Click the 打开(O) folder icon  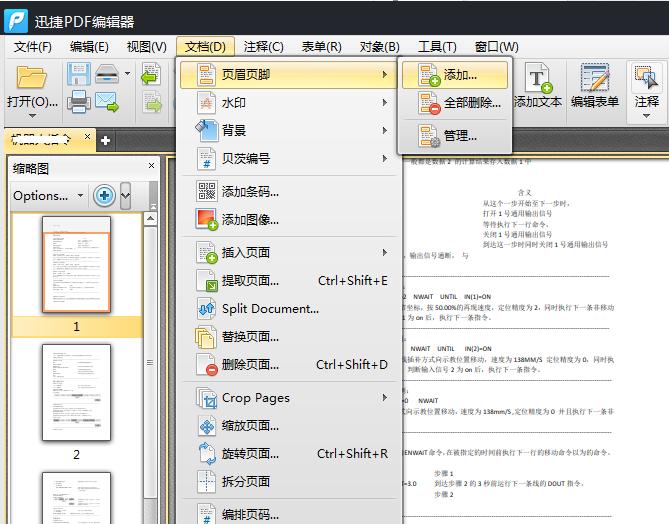click(32, 77)
